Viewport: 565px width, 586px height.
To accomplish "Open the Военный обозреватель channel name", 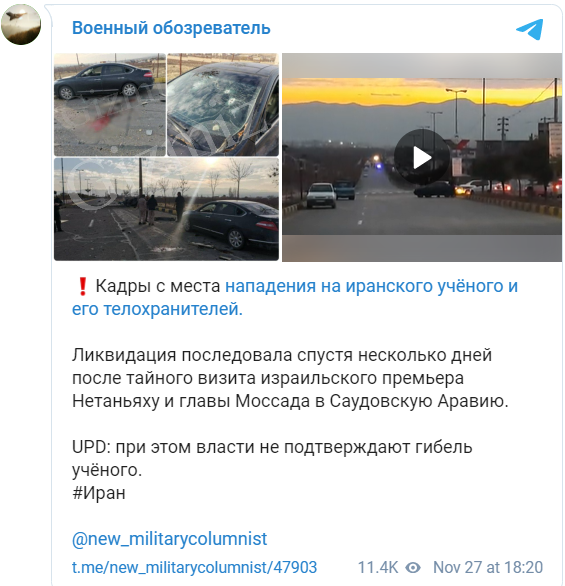I will click(x=171, y=28).
